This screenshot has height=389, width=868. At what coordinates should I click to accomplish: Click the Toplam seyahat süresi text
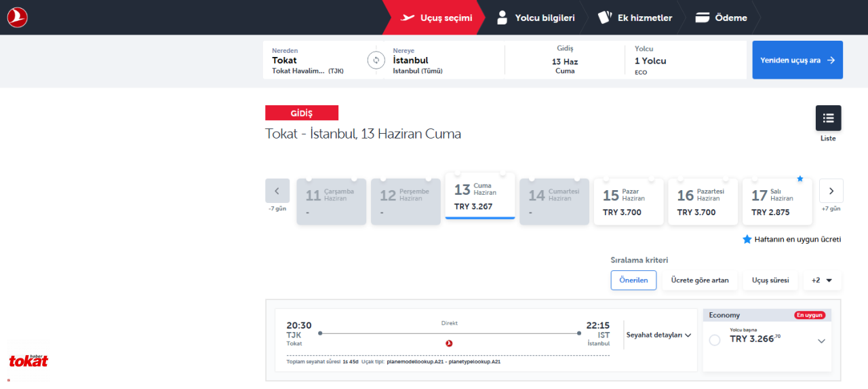point(315,362)
